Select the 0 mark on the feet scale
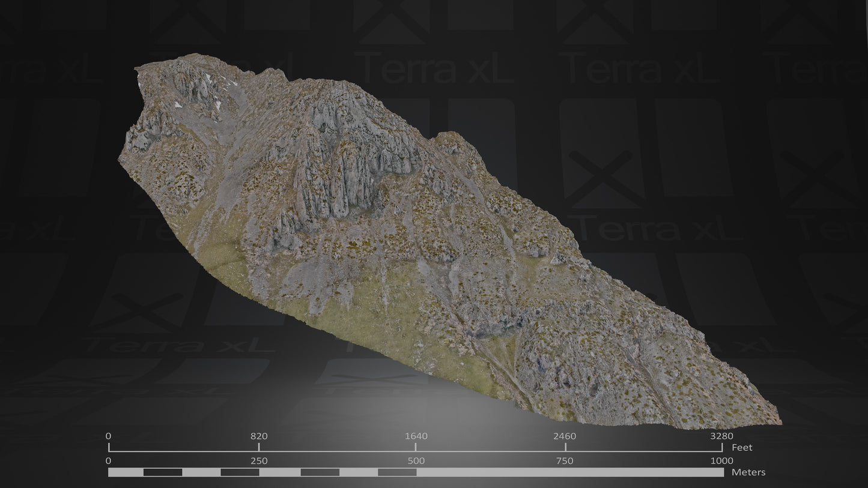 (x=109, y=436)
